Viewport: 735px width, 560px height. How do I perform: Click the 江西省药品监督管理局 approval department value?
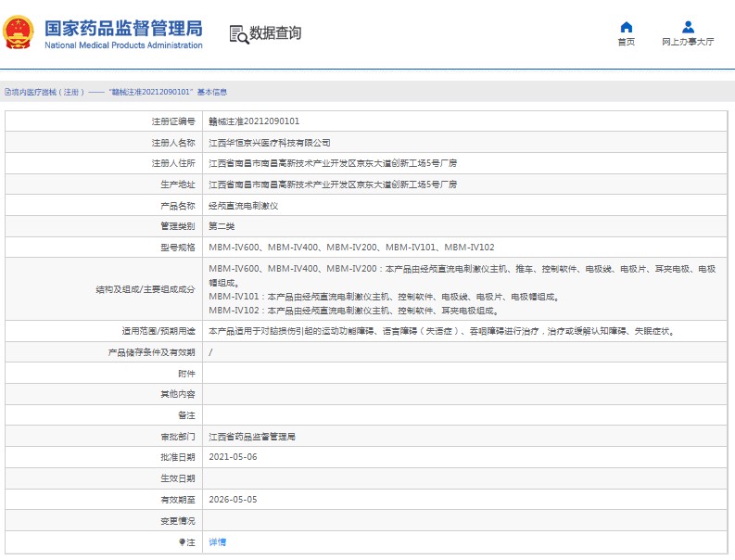click(x=252, y=437)
